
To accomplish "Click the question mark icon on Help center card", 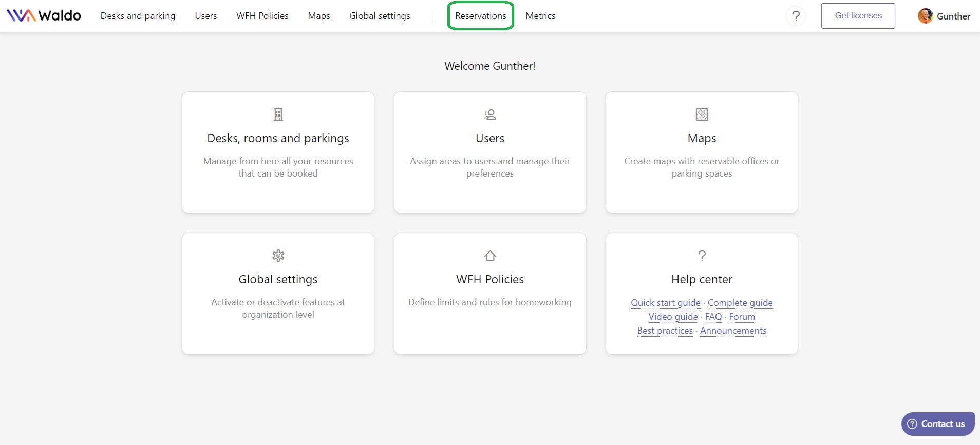I will [702, 256].
